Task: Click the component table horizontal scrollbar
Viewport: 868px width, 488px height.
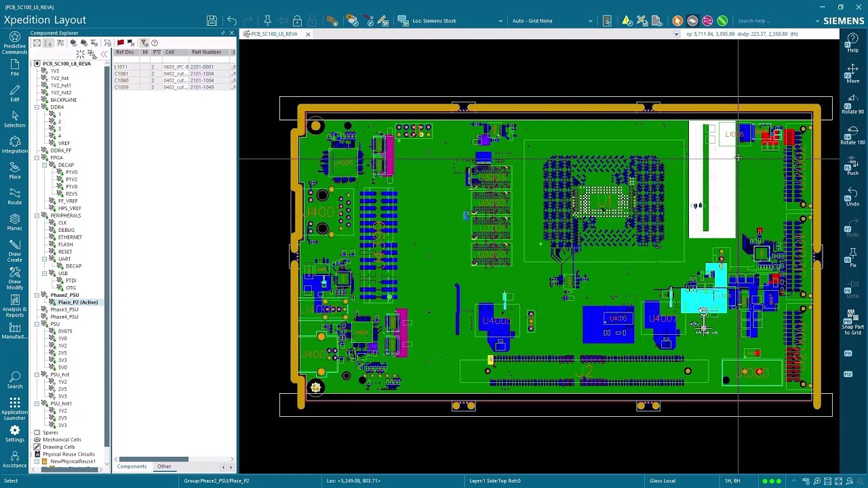Action: (x=154, y=460)
